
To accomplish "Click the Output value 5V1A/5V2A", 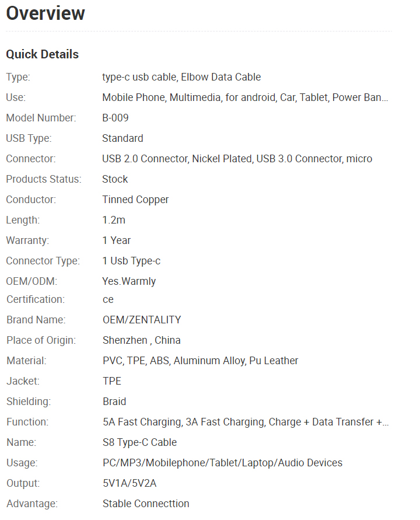I will (129, 483).
